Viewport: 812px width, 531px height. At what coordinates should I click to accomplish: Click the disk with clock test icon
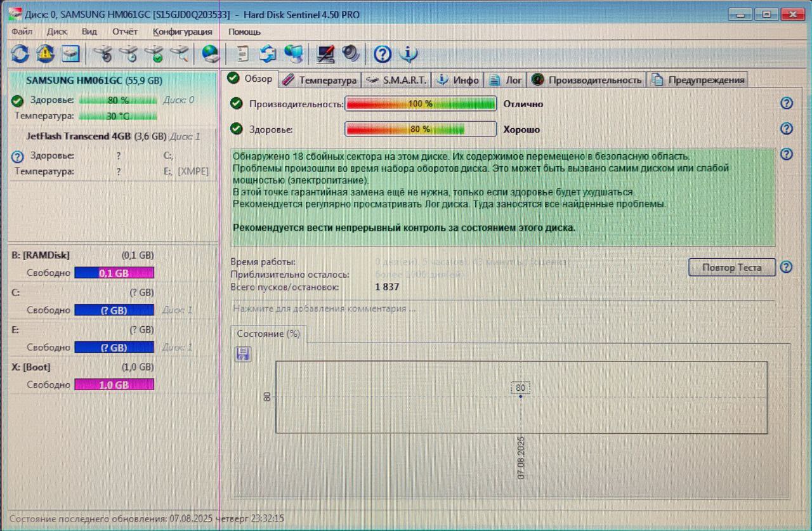(128, 54)
